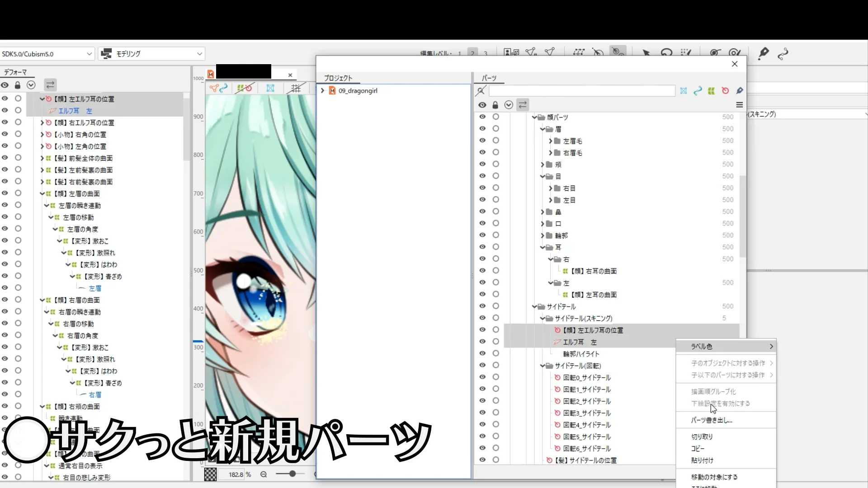Toggle lock circle for 【顔】右眉の曲面 deformer
Viewport: 868px width, 488px height.
click(x=18, y=300)
